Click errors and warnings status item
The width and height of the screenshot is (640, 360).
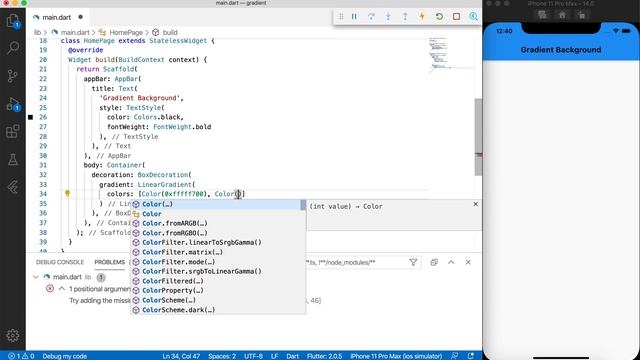21,356
